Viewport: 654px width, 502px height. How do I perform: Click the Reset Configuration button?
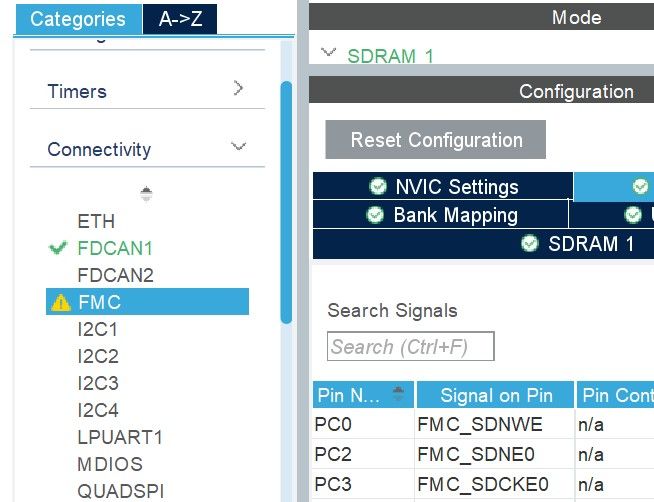(435, 140)
